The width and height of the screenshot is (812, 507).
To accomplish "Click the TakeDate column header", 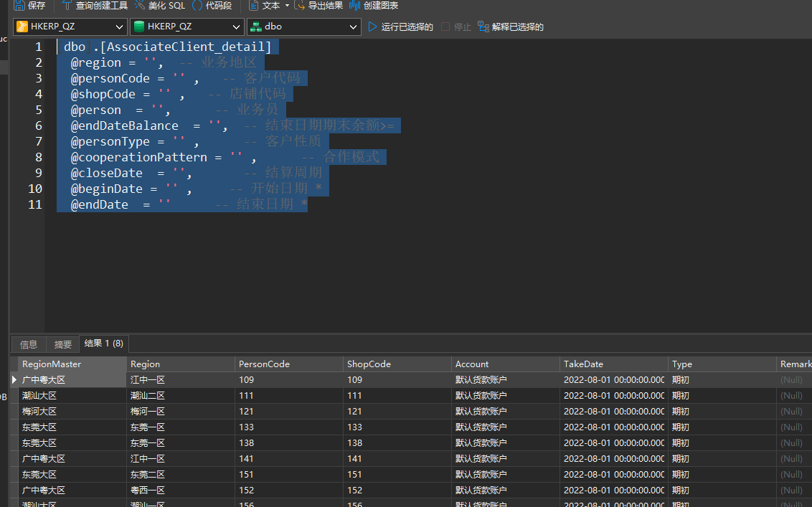I will 613,364.
